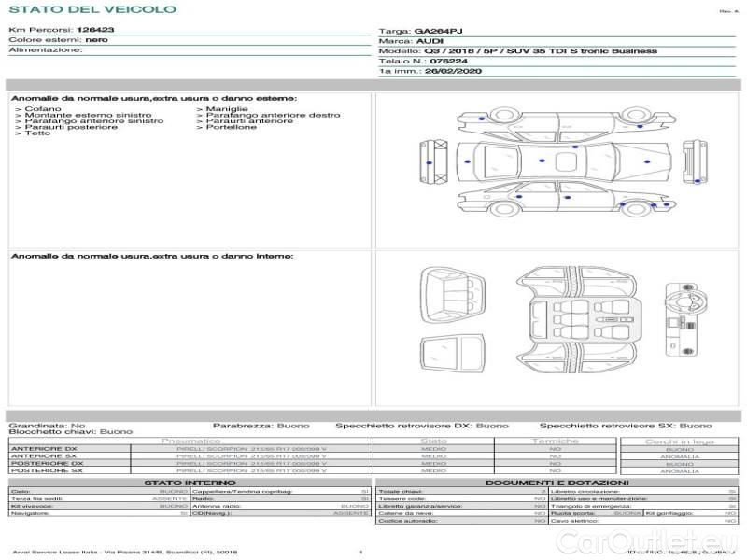Image resolution: width=747 pixels, height=560 pixels.
Task: Select the rear-view exterior car diagram
Action: (433, 161)
